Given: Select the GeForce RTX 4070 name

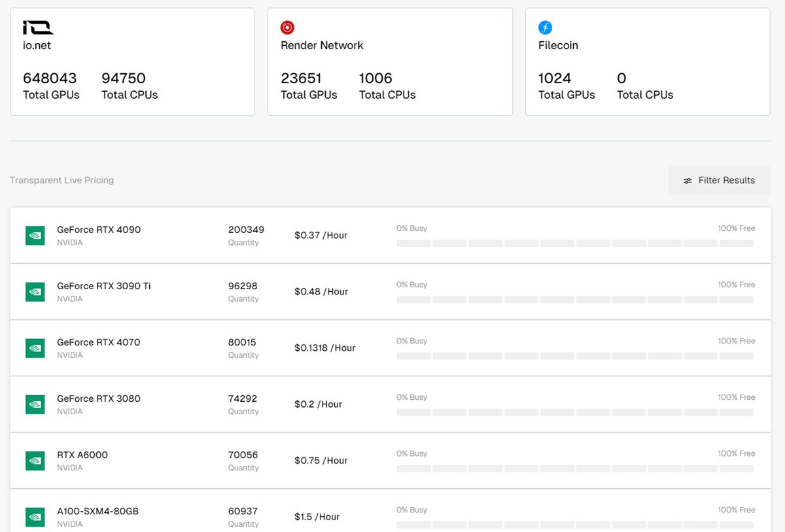Looking at the screenshot, I should (x=99, y=342).
